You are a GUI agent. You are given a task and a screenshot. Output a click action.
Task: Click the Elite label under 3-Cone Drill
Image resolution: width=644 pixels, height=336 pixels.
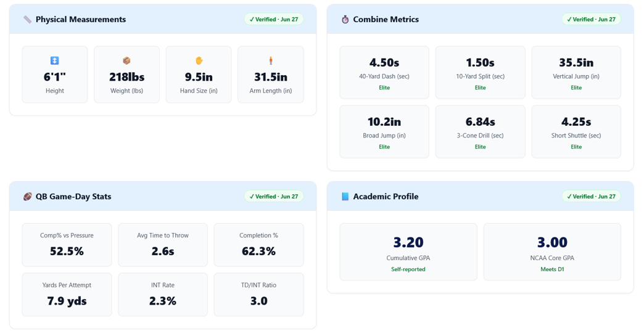(480, 147)
